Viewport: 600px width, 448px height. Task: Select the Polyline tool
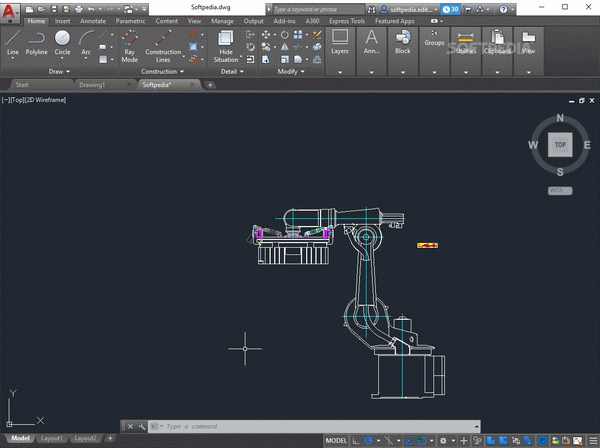[x=36, y=43]
